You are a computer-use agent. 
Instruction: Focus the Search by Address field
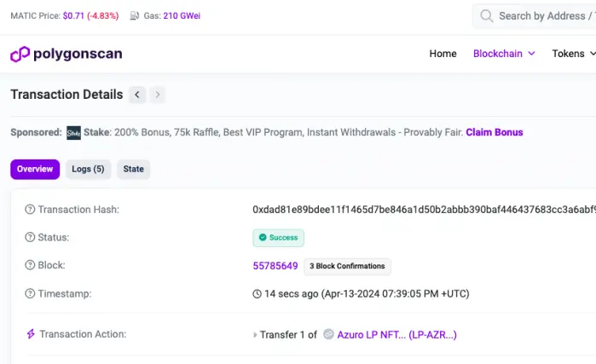pos(534,16)
